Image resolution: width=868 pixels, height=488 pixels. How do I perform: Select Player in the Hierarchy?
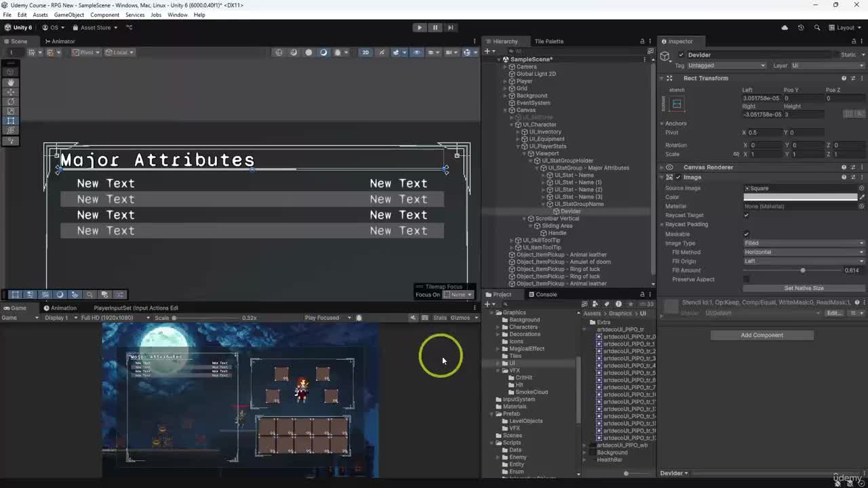[x=524, y=81]
